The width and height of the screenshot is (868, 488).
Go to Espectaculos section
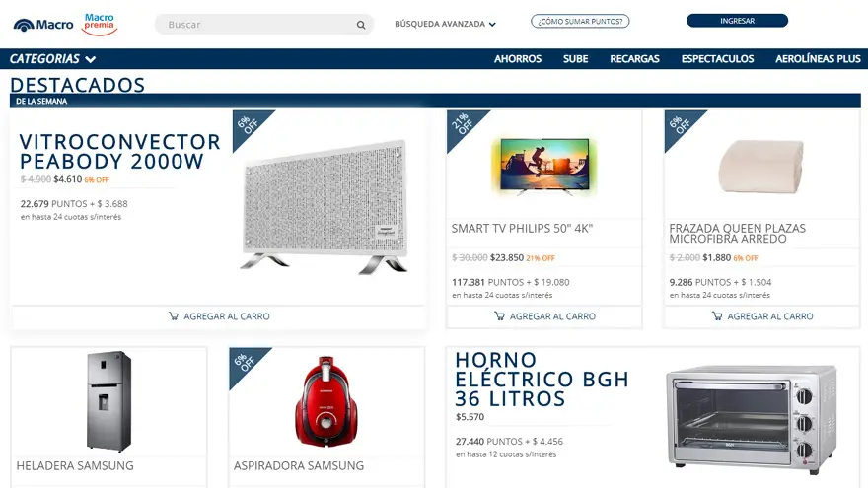pyautogui.click(x=717, y=58)
